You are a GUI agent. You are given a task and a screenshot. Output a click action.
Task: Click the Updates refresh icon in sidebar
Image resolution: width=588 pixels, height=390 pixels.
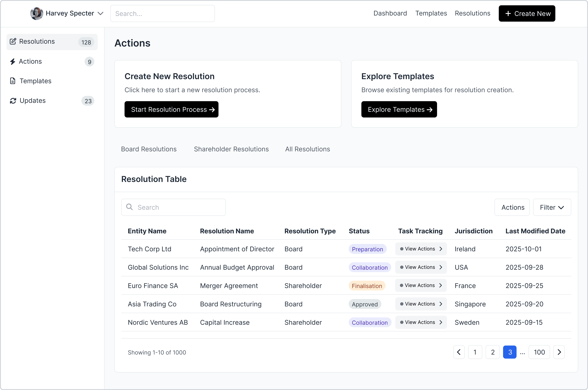tap(13, 101)
